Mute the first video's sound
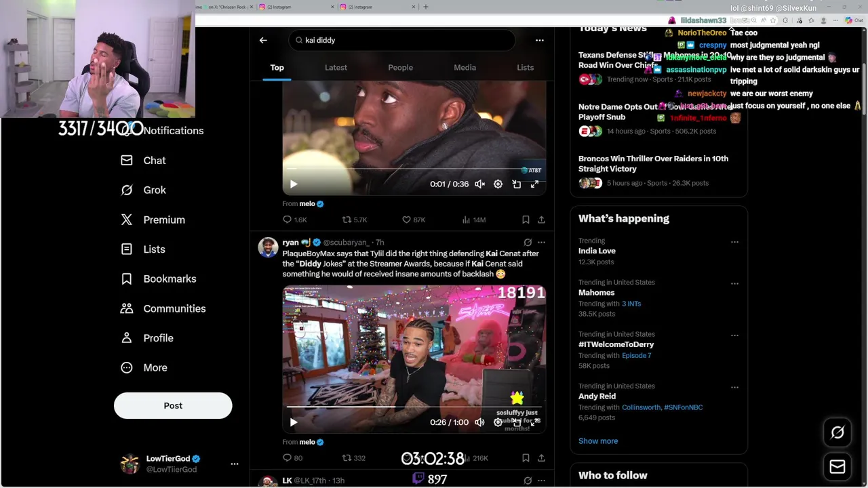The height and width of the screenshot is (488, 868). click(x=479, y=184)
